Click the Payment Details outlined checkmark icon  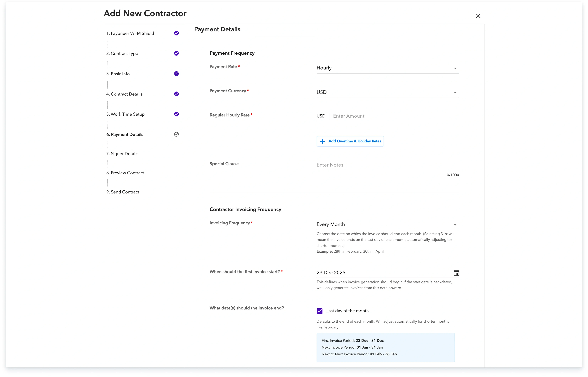point(176,134)
